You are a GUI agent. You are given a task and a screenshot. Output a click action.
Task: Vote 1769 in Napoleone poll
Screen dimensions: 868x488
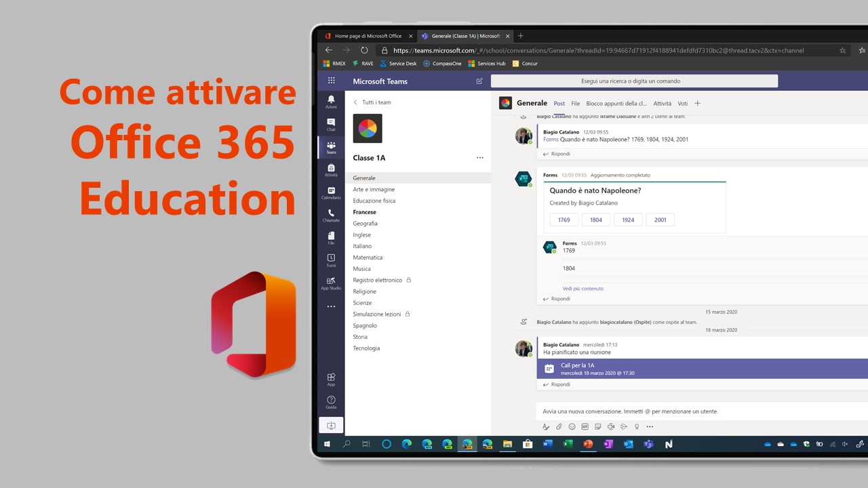[x=564, y=220]
